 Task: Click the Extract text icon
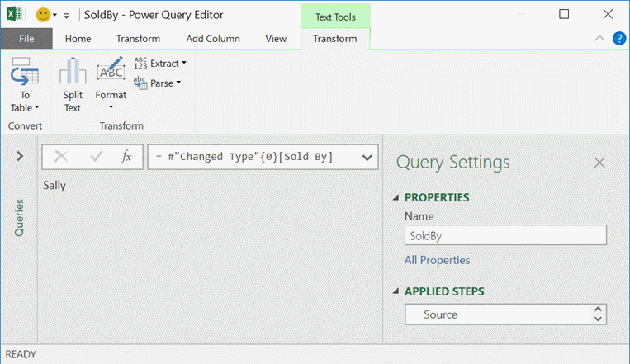click(140, 63)
